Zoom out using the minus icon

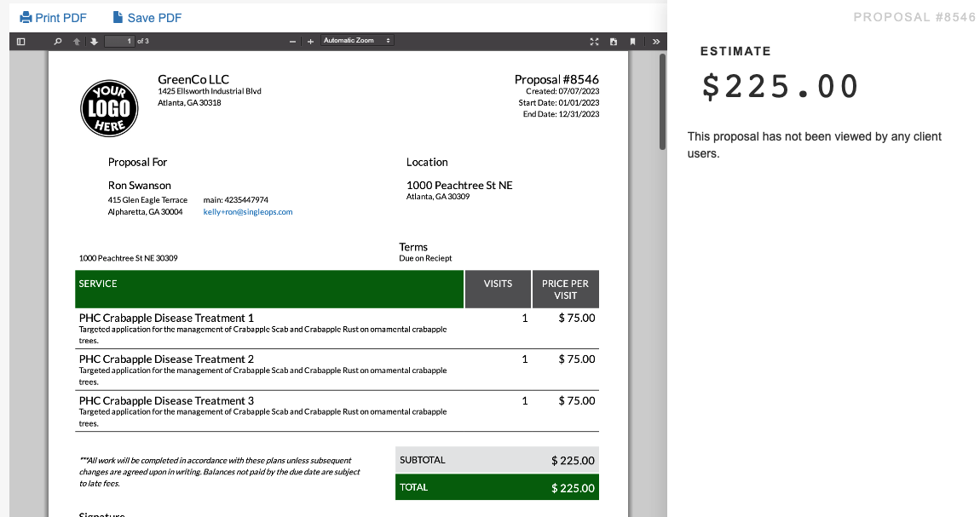pos(292,40)
